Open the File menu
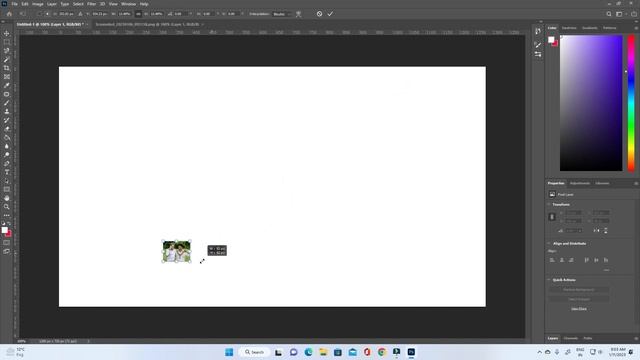The image size is (640, 360). click(x=14, y=4)
